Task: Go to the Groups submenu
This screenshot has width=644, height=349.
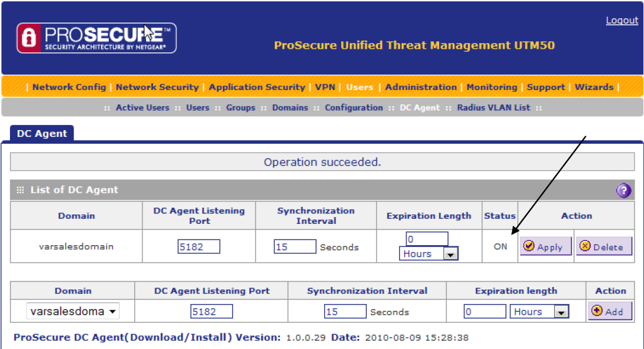Action: (x=240, y=108)
